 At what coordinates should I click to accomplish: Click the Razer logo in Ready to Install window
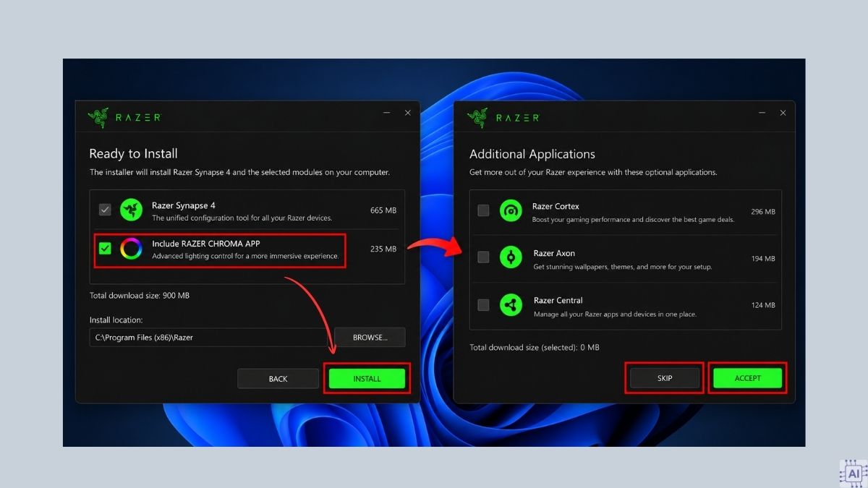(x=124, y=117)
